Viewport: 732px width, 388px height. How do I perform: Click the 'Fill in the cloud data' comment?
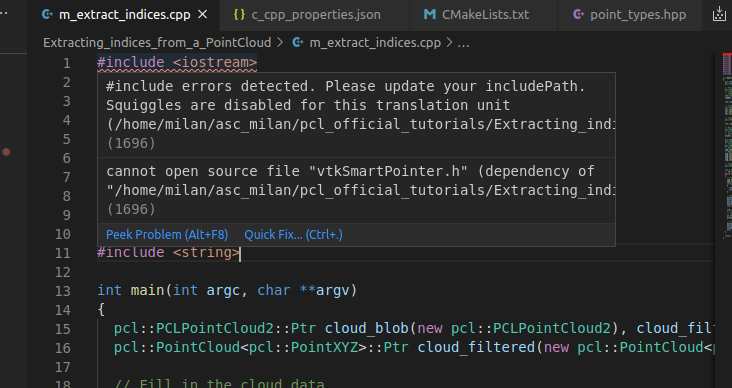(219, 384)
